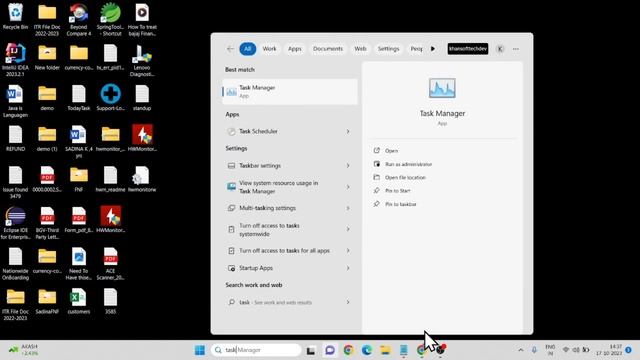Expand Multi-tasking settings chevron
Viewport: 640px width, 360px height.
(x=348, y=208)
